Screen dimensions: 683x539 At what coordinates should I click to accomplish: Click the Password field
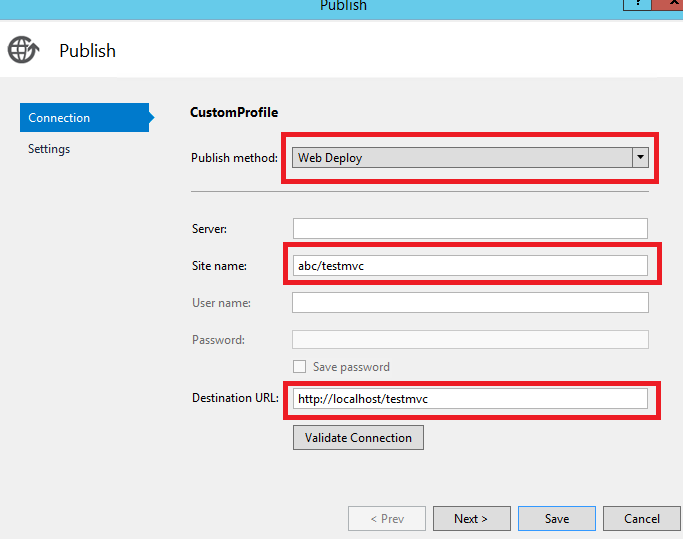(x=470, y=339)
